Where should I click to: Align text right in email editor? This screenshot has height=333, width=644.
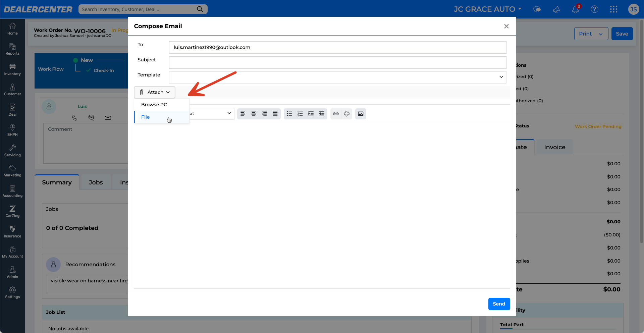click(264, 114)
